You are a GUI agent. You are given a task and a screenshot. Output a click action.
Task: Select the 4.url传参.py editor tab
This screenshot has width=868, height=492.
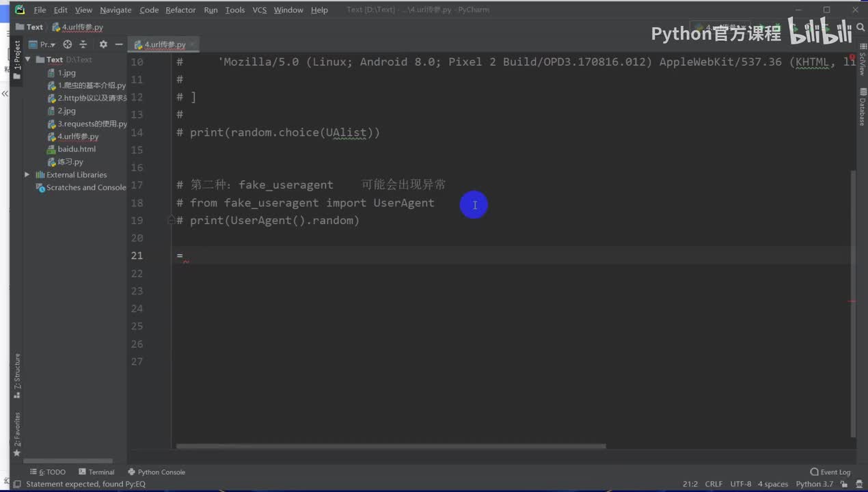[164, 44]
